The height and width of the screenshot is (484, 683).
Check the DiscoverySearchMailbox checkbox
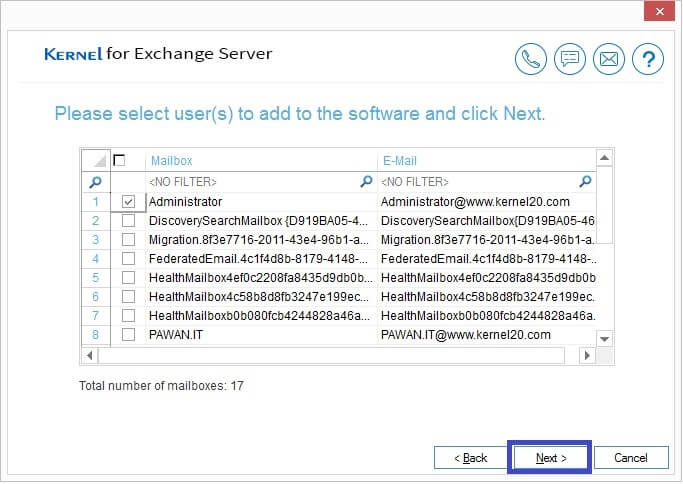pos(128,220)
